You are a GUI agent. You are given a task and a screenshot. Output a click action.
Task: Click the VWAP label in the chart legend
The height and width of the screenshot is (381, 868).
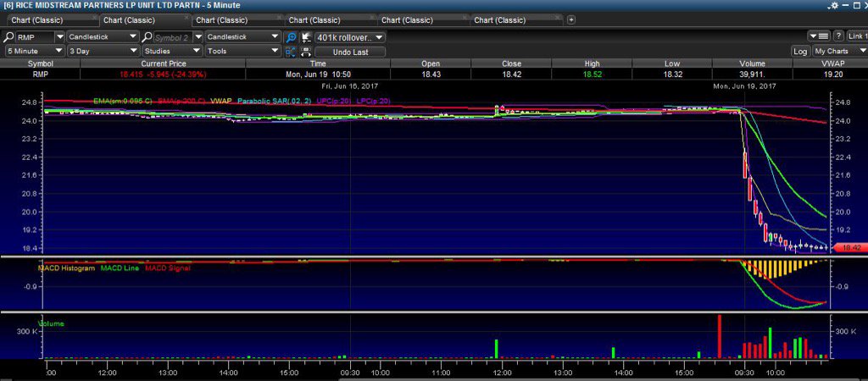pyautogui.click(x=221, y=101)
